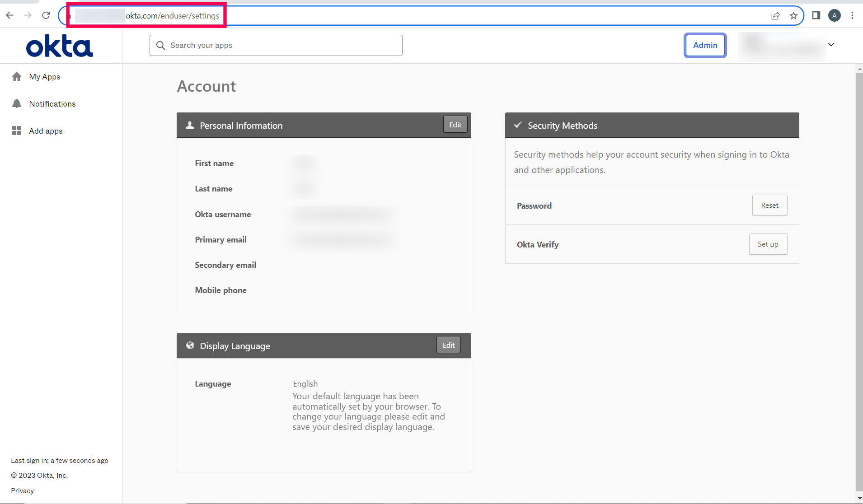This screenshot has width=863, height=504.
Task: Click the Personal Information person icon
Action: tap(190, 125)
